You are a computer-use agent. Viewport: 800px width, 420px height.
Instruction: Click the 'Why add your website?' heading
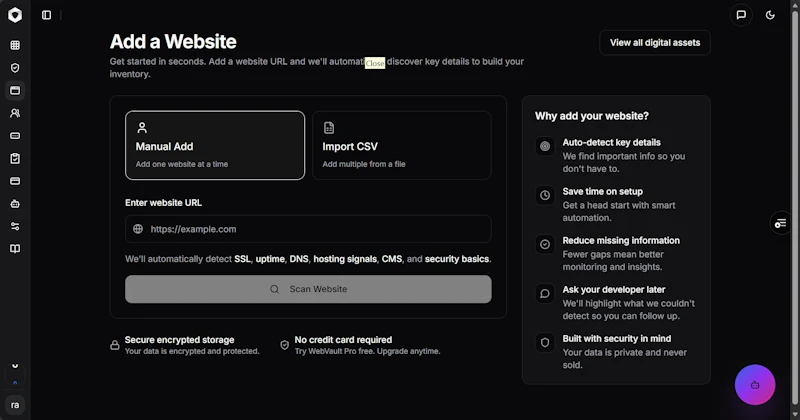592,116
